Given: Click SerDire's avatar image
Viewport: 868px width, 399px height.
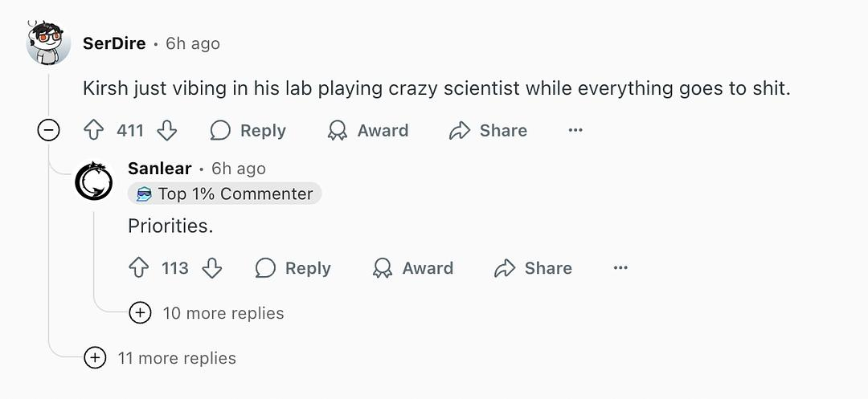Looking at the screenshot, I should coord(48,43).
